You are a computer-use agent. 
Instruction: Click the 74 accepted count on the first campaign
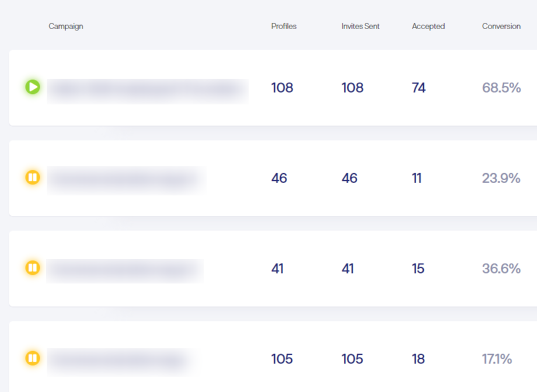pos(418,87)
